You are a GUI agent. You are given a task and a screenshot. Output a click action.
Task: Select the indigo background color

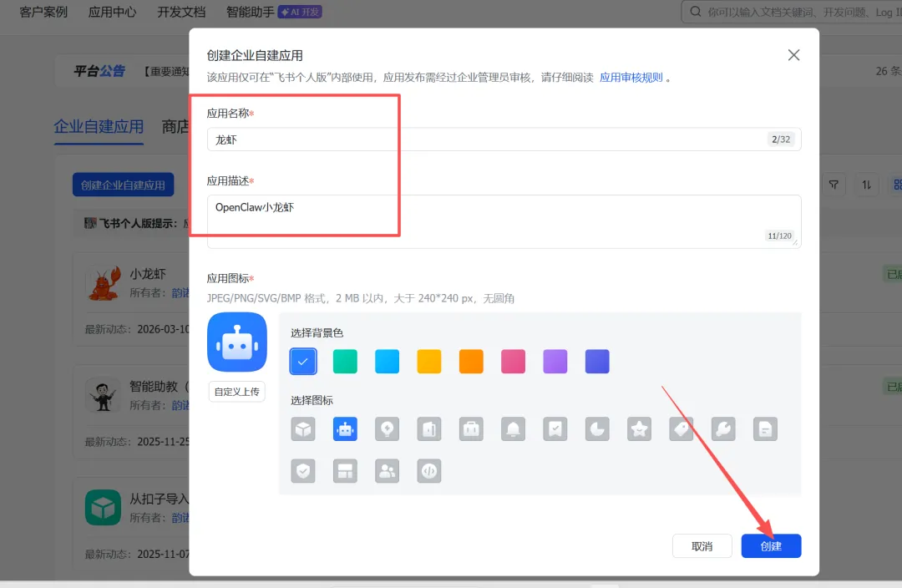[597, 362]
